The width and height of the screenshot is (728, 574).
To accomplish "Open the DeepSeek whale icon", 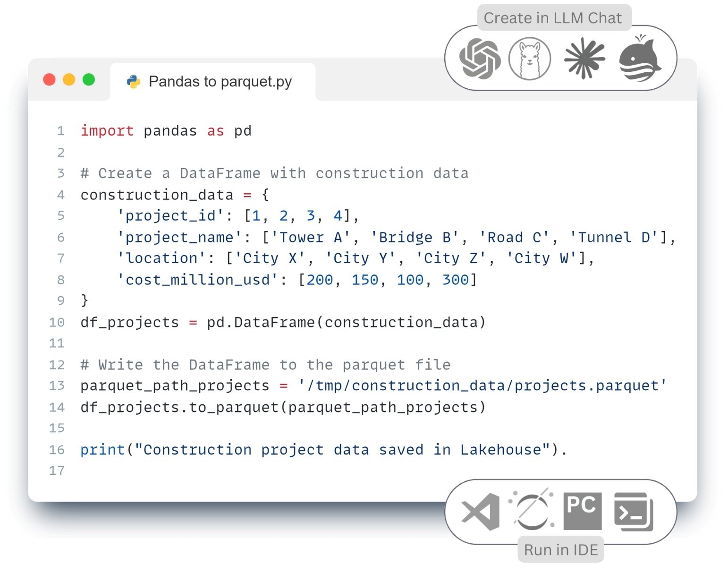I will click(x=640, y=58).
